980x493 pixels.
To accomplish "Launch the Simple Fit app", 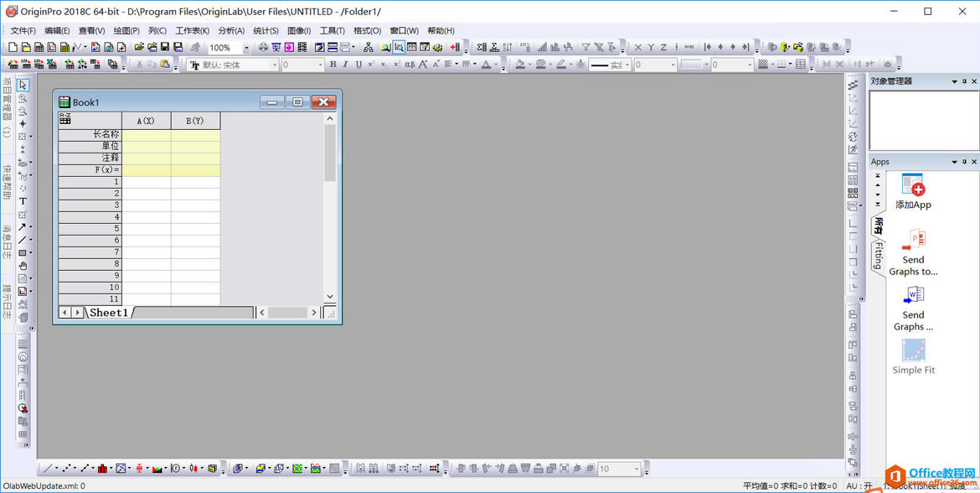I will (913, 356).
